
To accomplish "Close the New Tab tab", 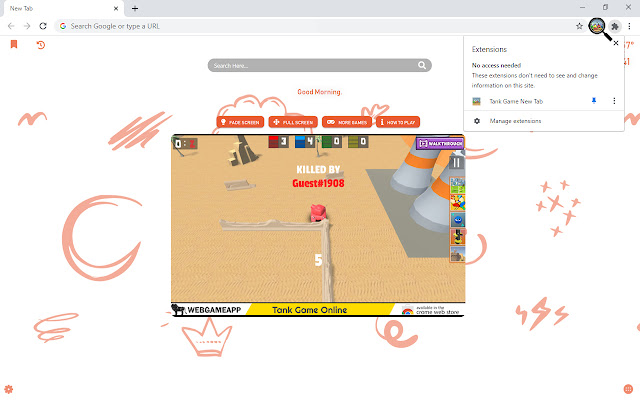I will coord(116,8).
